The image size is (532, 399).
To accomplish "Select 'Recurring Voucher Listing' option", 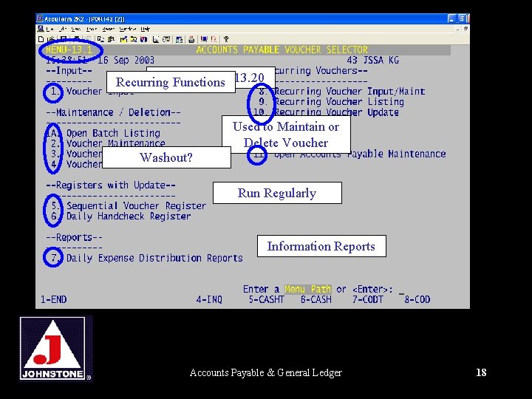I will click(x=339, y=102).
